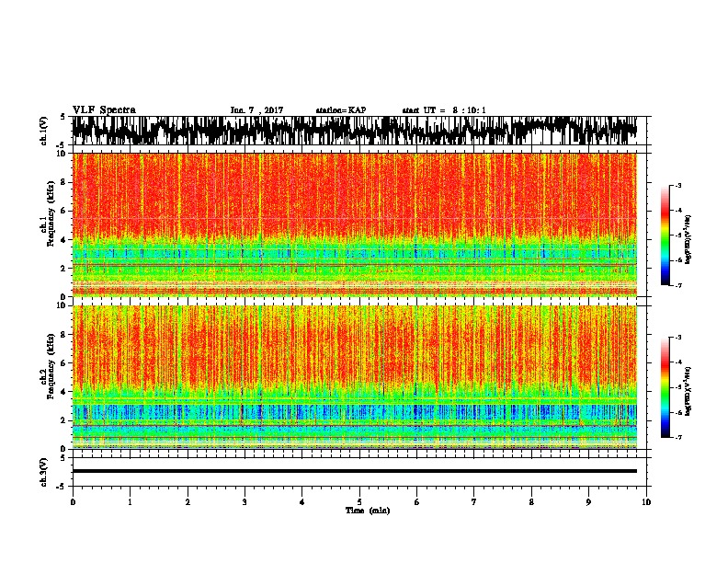Click time axis tick label "1"
728x563 pixels.
pyautogui.click(x=130, y=502)
